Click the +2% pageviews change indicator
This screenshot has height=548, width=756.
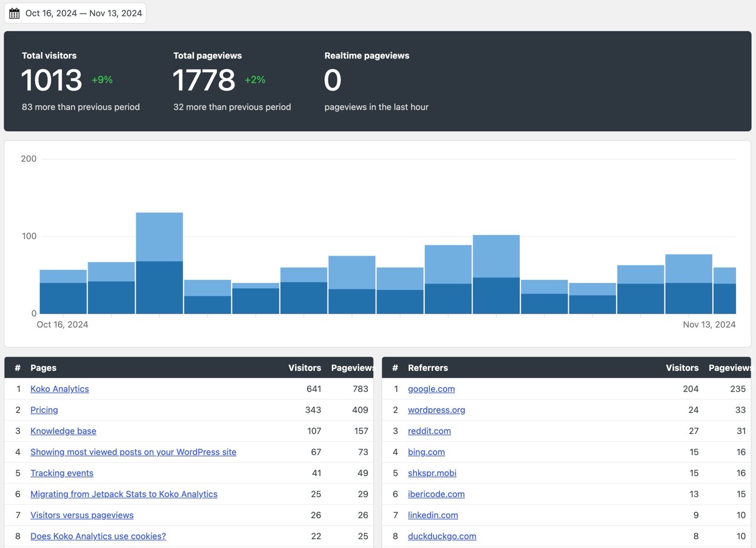pos(255,80)
